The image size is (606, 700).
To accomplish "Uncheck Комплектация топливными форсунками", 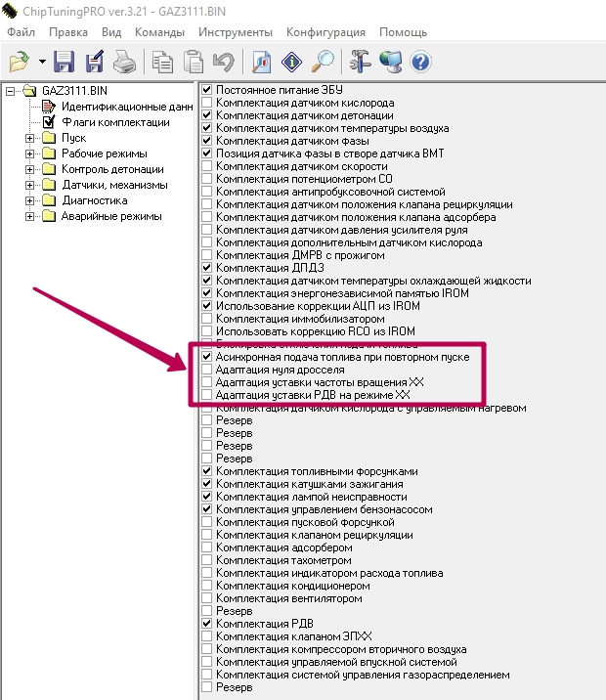I will click(206, 470).
